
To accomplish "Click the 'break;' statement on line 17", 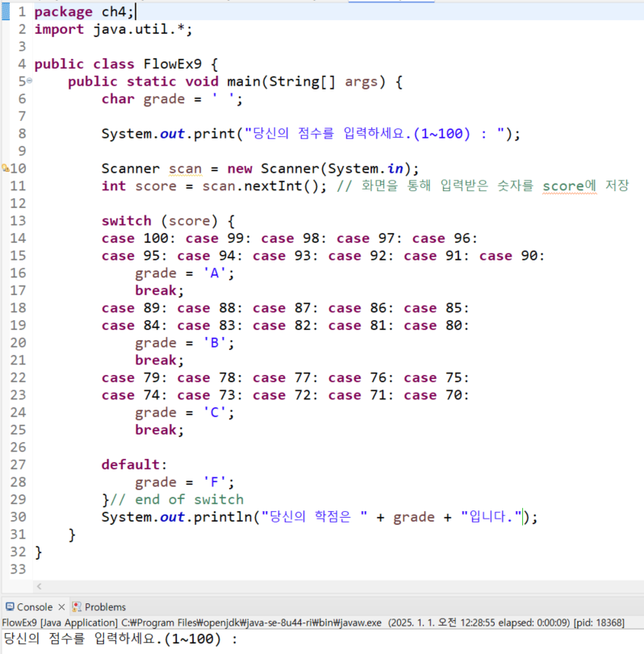I will 160,290.
